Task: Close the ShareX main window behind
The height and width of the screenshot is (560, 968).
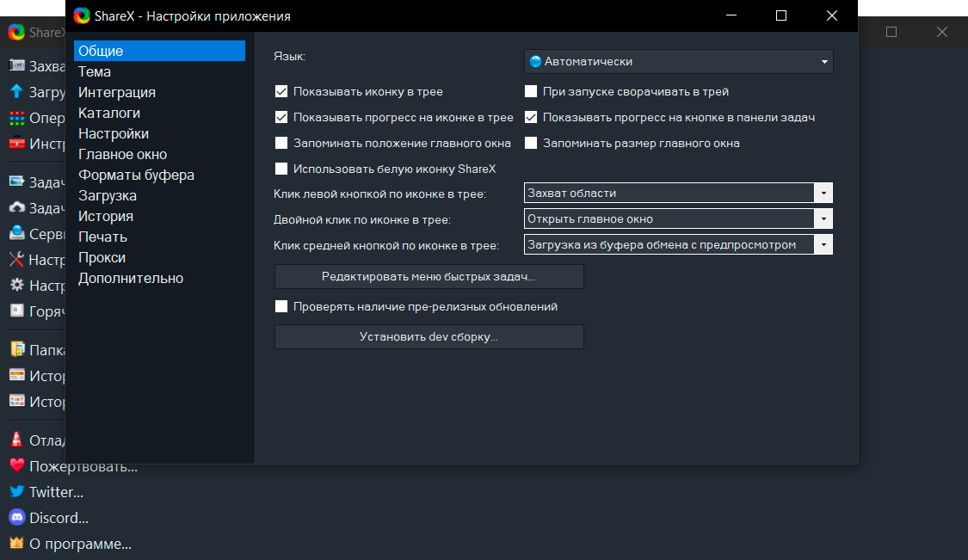Action: click(x=941, y=32)
